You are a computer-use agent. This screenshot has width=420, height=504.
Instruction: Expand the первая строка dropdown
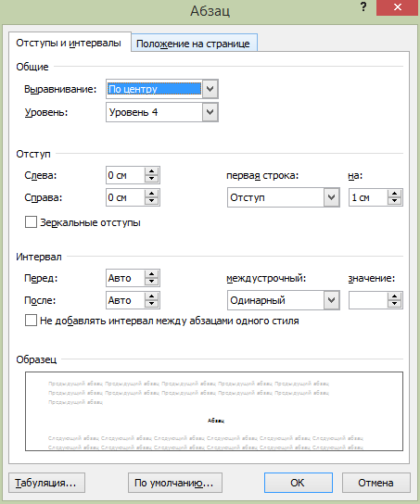[332, 197]
